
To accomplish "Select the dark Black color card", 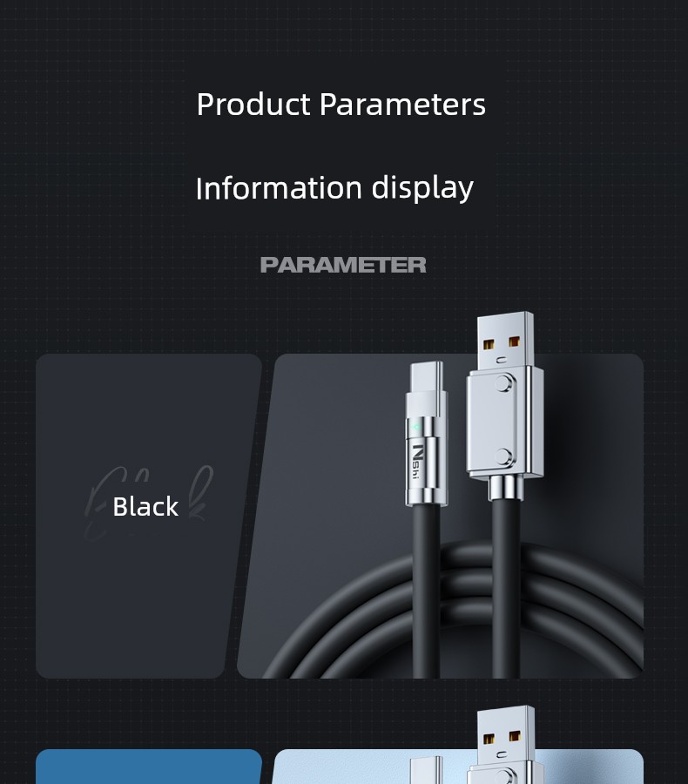I will pos(149,516).
